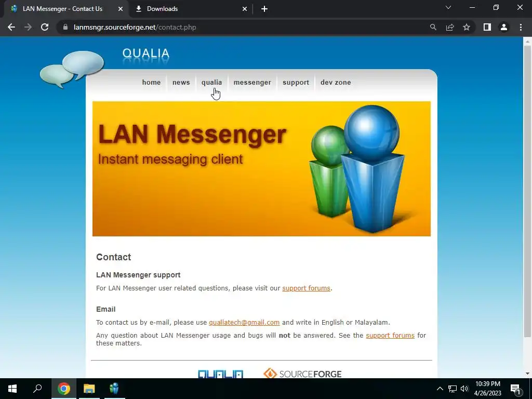Image resolution: width=532 pixels, height=399 pixels.
Task: Show hidden system tray icons
Action: (440, 389)
